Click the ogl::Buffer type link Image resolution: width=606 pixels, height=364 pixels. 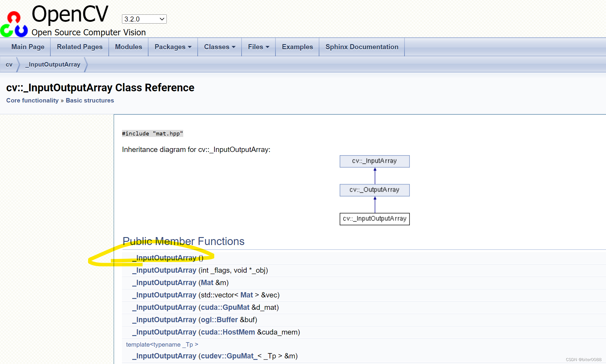(219, 320)
